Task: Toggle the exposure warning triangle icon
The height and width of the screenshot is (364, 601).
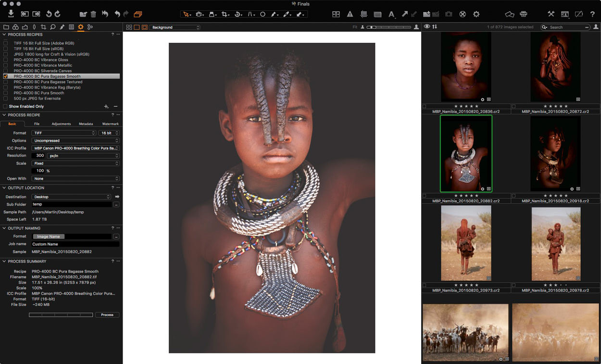Action: 350,14
